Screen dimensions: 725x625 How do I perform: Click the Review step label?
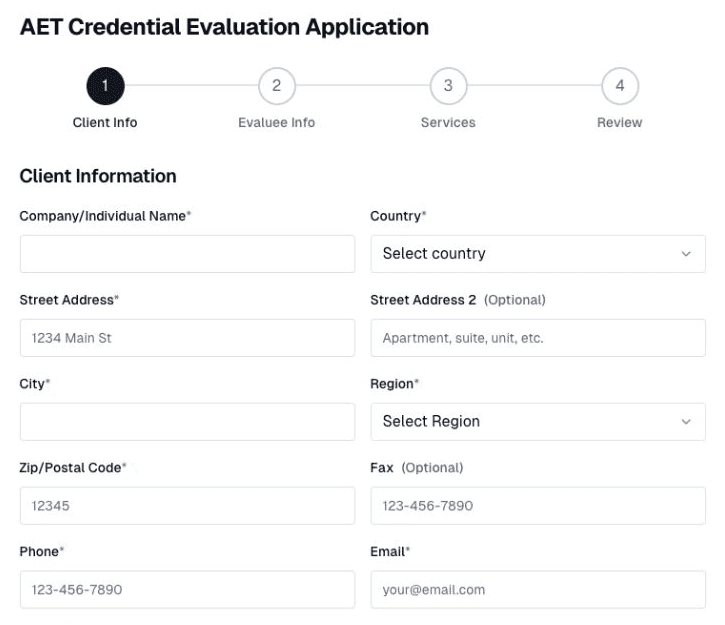(x=620, y=123)
